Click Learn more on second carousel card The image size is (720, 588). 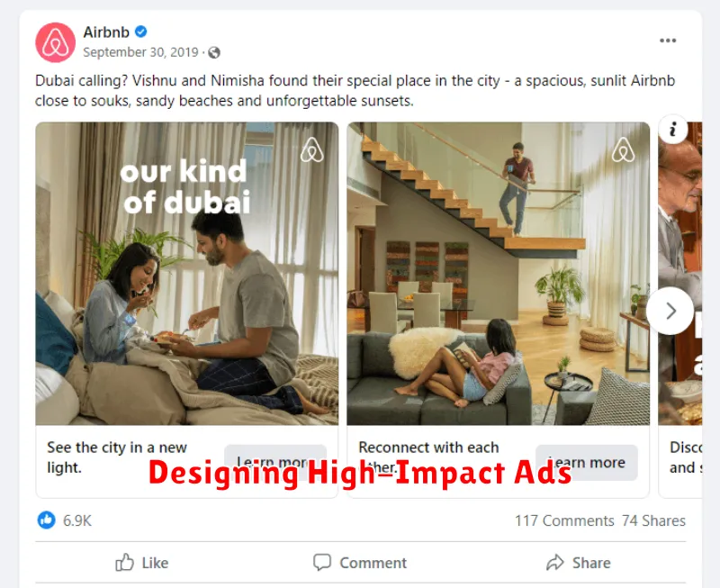(x=587, y=462)
